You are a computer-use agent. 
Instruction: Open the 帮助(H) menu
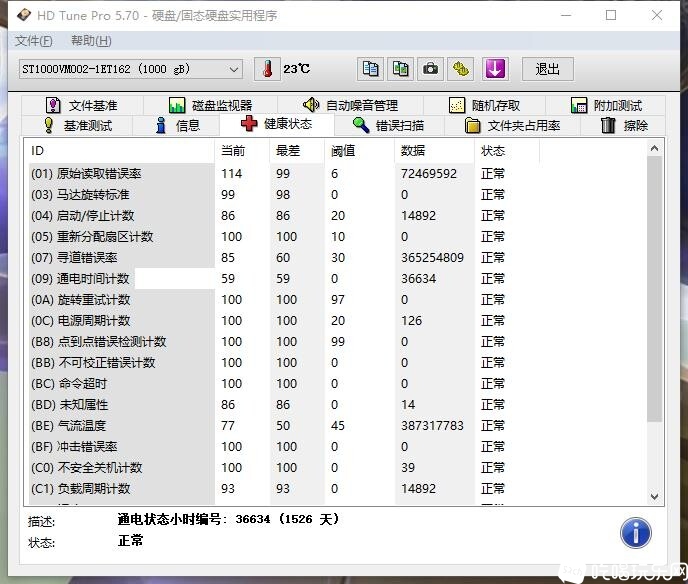[91, 41]
